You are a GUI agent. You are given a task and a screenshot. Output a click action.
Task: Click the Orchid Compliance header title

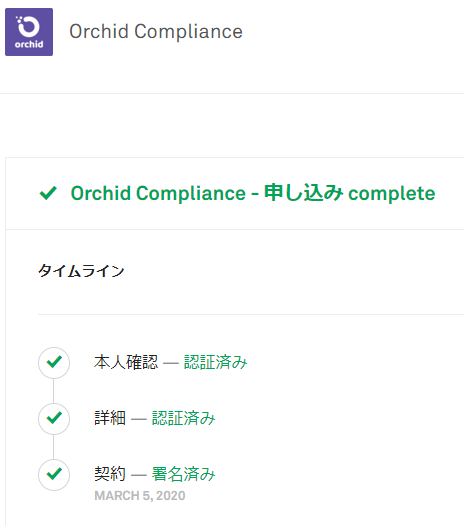tap(156, 32)
